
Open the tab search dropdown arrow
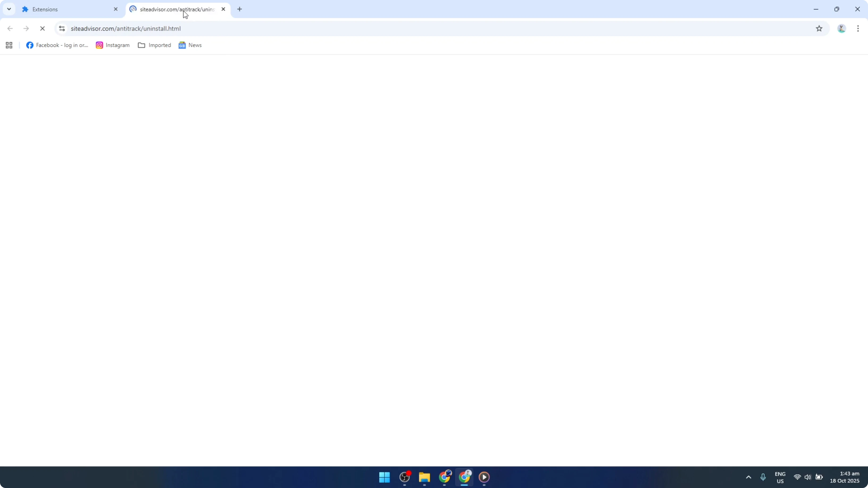[x=9, y=9]
